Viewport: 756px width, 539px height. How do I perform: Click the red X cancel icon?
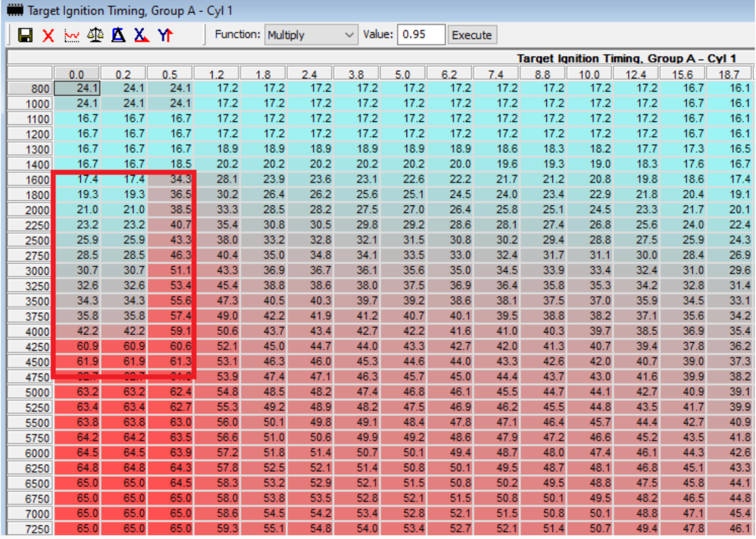pos(48,35)
